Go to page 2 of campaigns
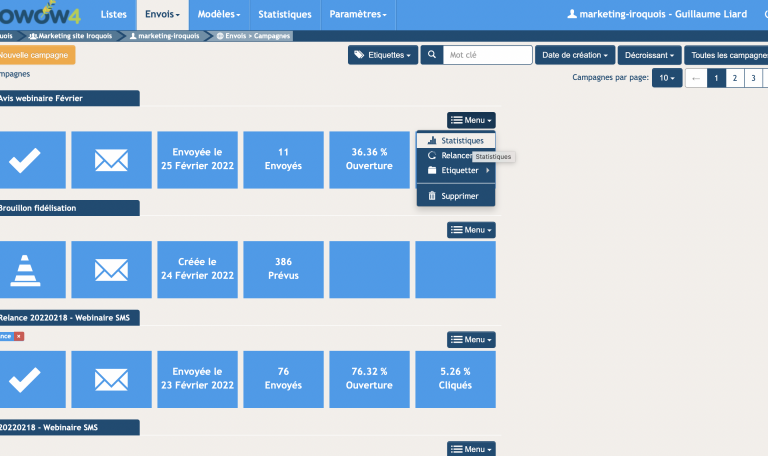 pos(734,78)
